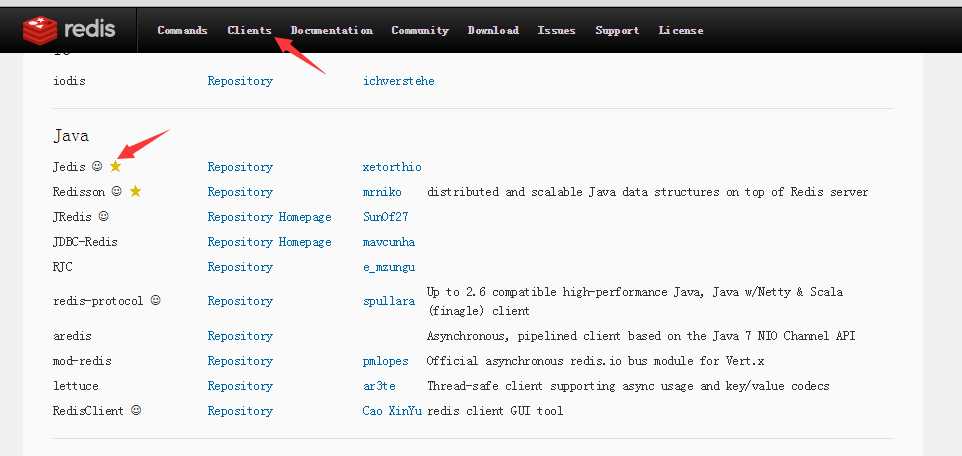The image size is (962, 456).
Task: Open the Clients page in navigation
Action: point(249,30)
